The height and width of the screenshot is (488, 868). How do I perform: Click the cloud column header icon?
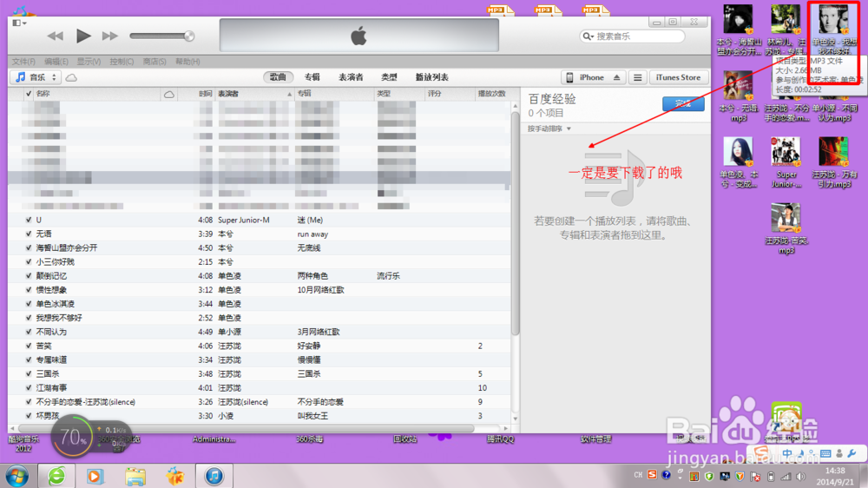click(x=169, y=94)
